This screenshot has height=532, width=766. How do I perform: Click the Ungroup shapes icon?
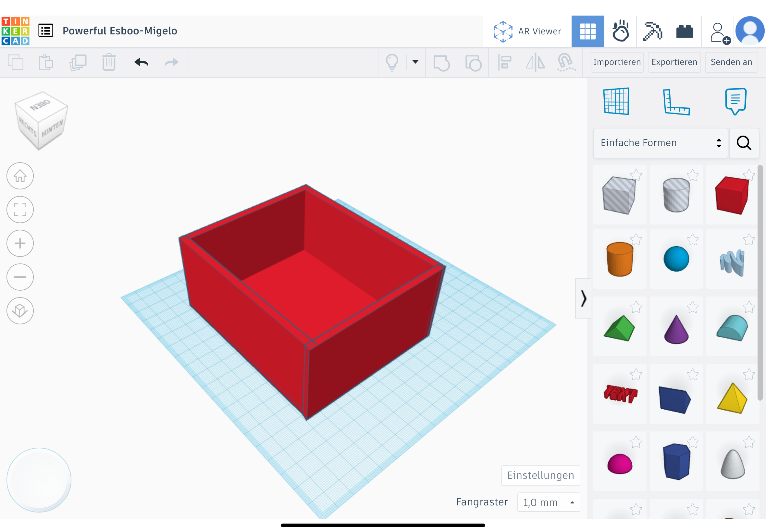click(473, 62)
